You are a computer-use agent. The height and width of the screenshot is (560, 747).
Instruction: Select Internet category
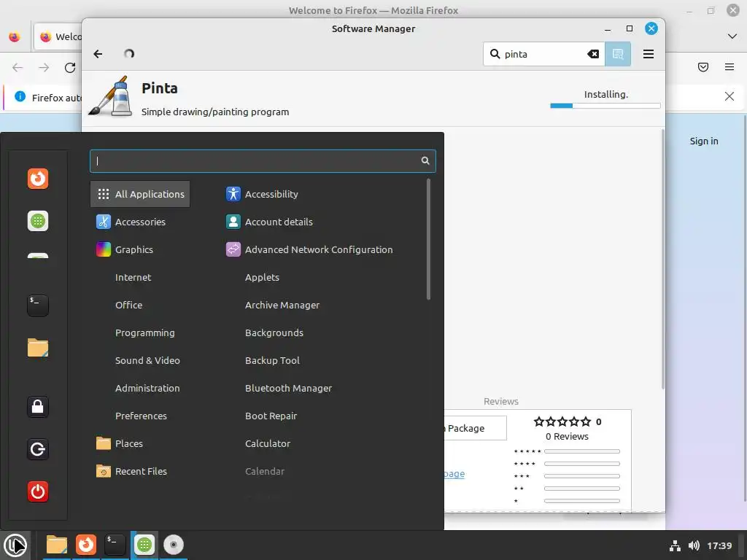click(x=140, y=277)
